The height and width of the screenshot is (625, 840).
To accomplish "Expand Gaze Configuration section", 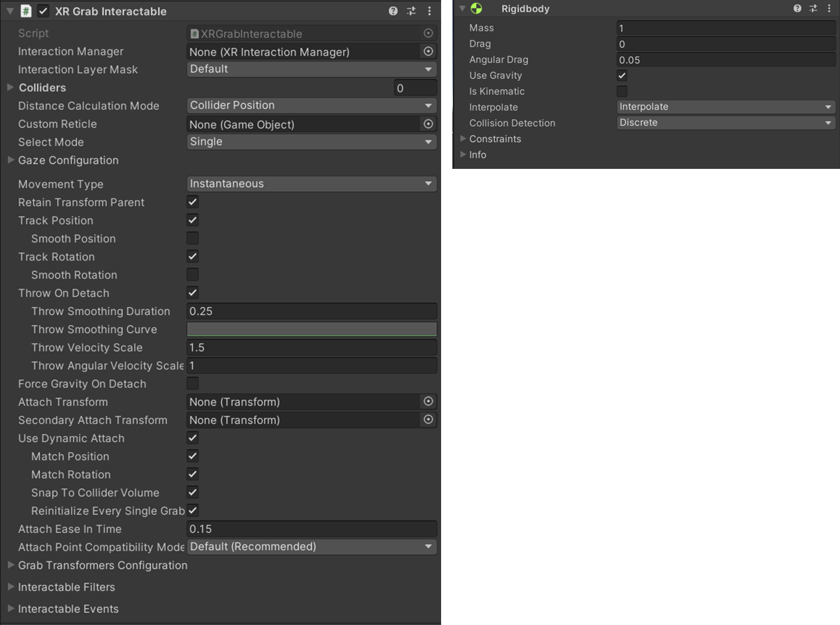I will click(x=11, y=160).
